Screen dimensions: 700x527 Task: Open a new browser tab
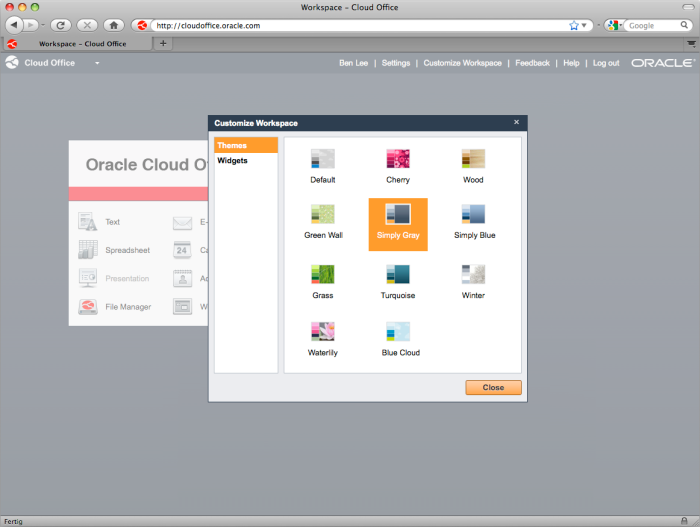point(163,43)
